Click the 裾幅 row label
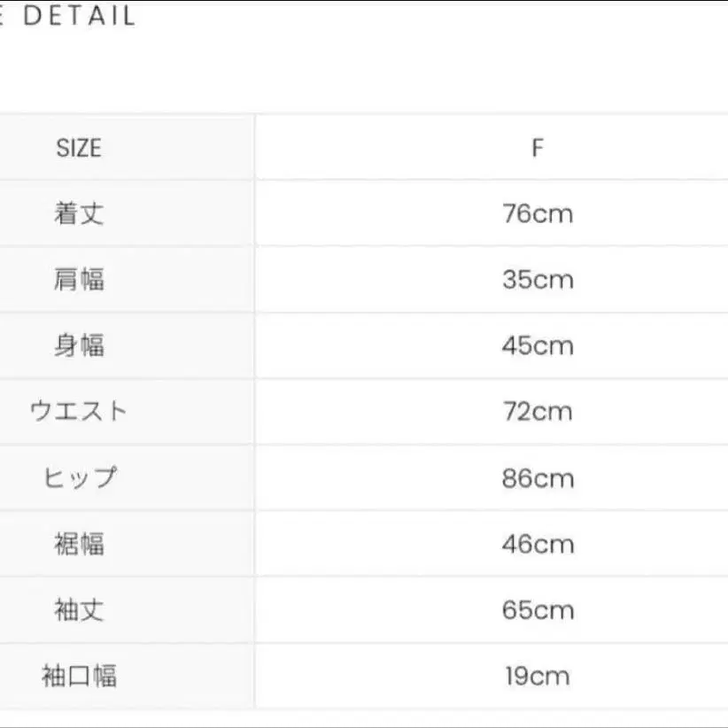This screenshot has width=728, height=728. click(x=79, y=544)
